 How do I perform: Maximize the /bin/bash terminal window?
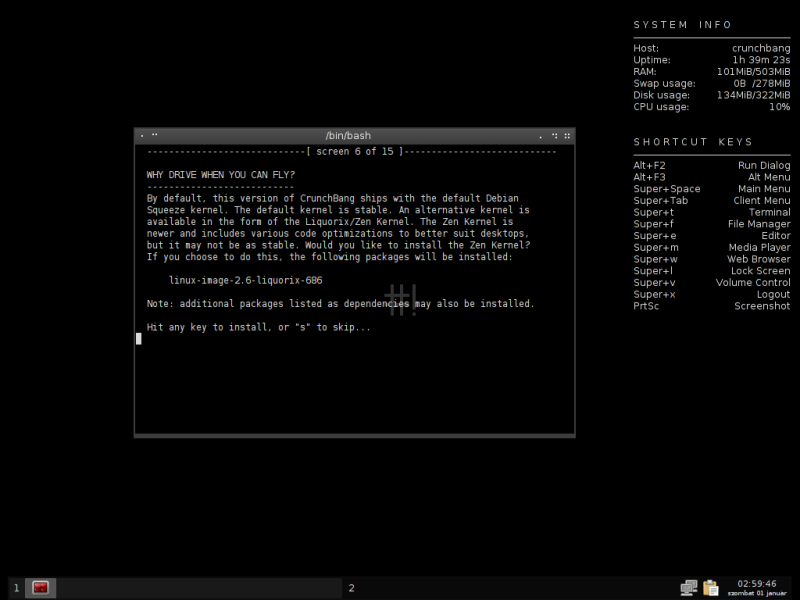tap(555, 136)
